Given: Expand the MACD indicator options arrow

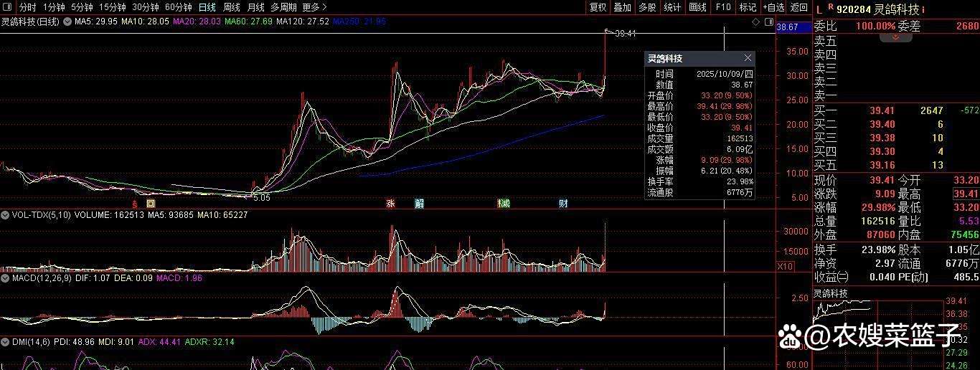Looking at the screenshot, I should pos(4,277).
